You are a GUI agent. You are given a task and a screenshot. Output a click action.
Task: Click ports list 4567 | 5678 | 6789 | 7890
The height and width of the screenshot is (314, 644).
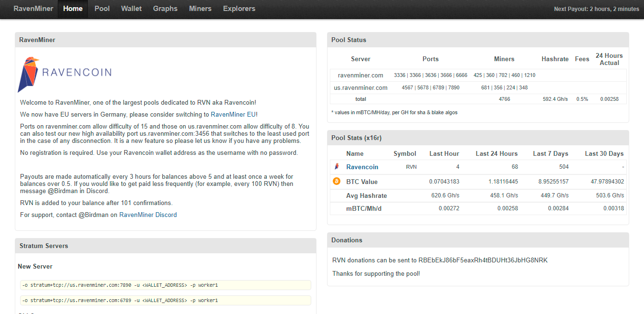[431, 88]
